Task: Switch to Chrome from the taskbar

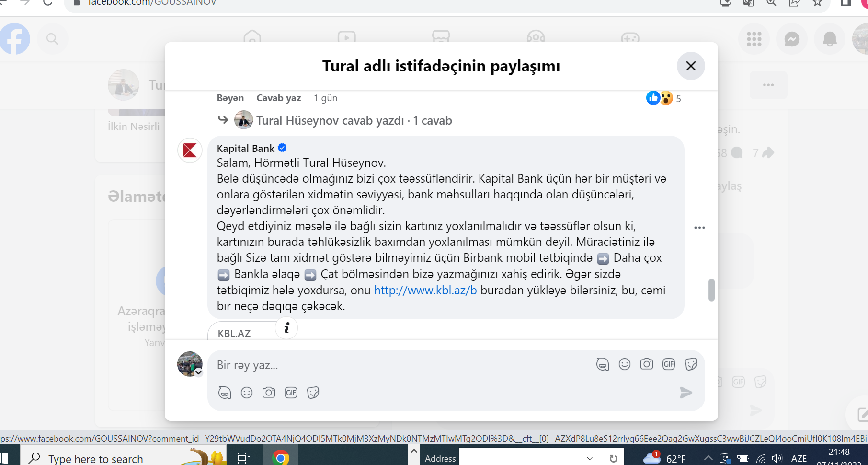Action: point(281,458)
